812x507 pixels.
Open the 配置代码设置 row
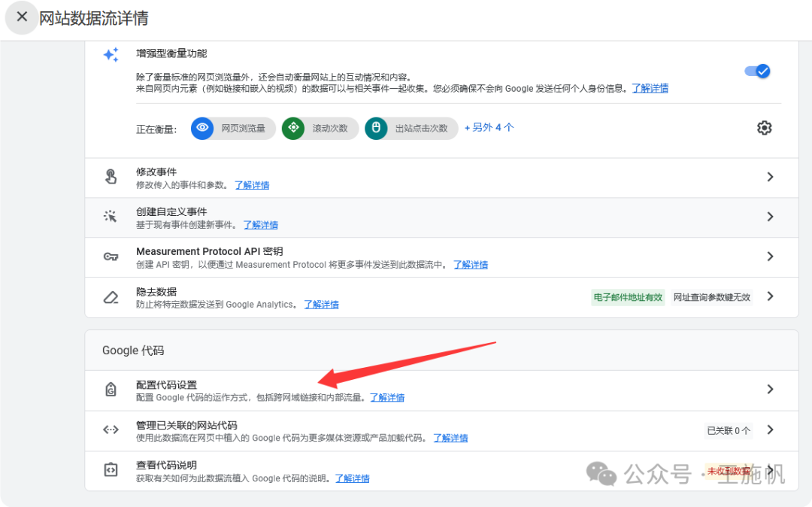(442, 390)
